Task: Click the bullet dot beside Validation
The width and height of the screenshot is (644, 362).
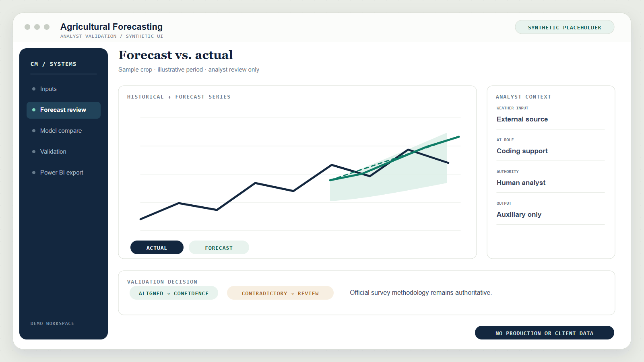Action: pyautogui.click(x=34, y=152)
